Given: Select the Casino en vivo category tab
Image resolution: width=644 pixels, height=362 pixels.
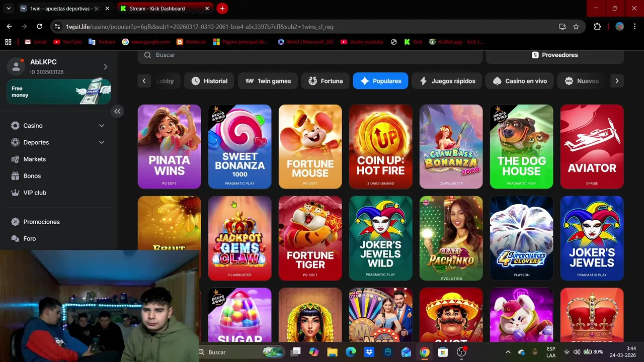Looking at the screenshot, I should coord(520,81).
